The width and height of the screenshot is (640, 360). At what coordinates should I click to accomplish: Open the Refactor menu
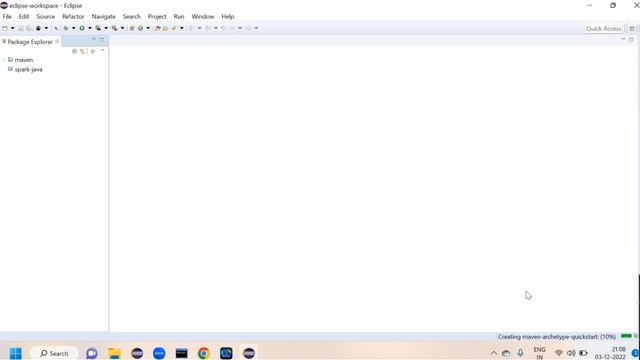point(73,16)
